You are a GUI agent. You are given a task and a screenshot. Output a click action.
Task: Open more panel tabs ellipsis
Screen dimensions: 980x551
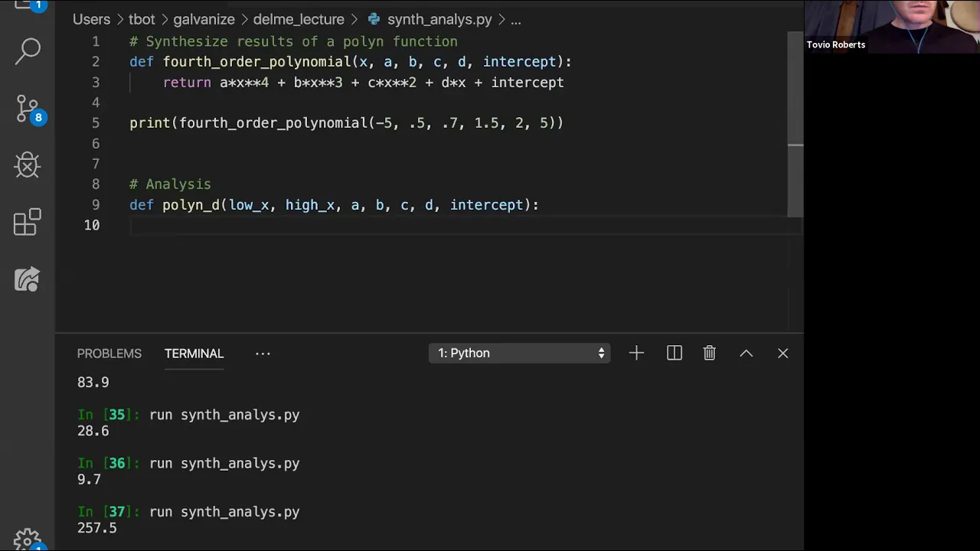click(x=263, y=354)
